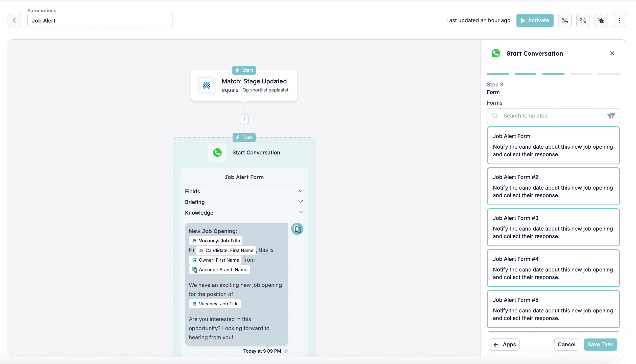
Task: Click the 'New Job Opening:' message heading
Action: click(213, 231)
